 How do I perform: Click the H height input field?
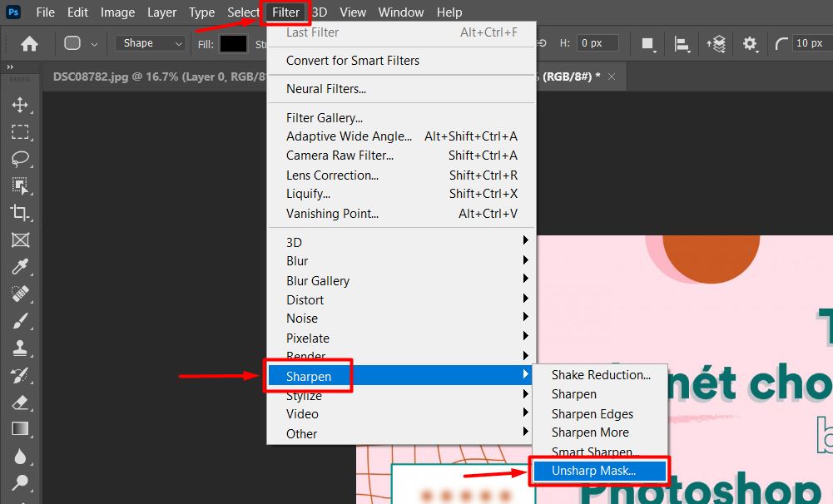(597, 43)
